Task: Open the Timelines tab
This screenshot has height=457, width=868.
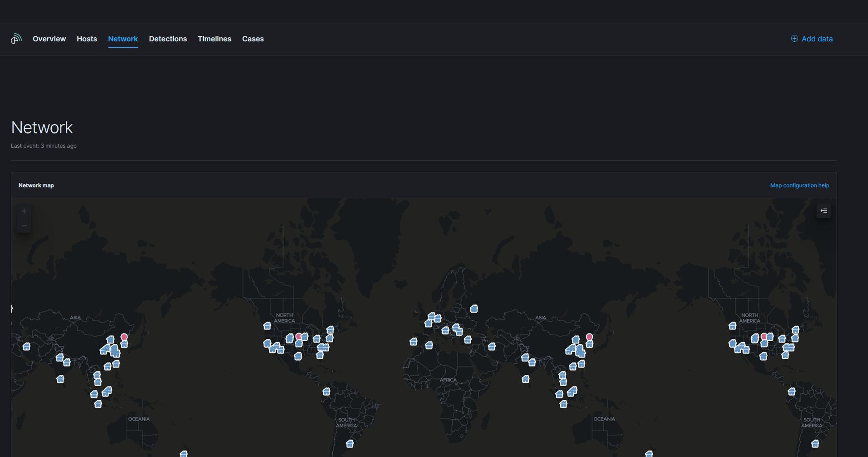Action: [x=214, y=39]
